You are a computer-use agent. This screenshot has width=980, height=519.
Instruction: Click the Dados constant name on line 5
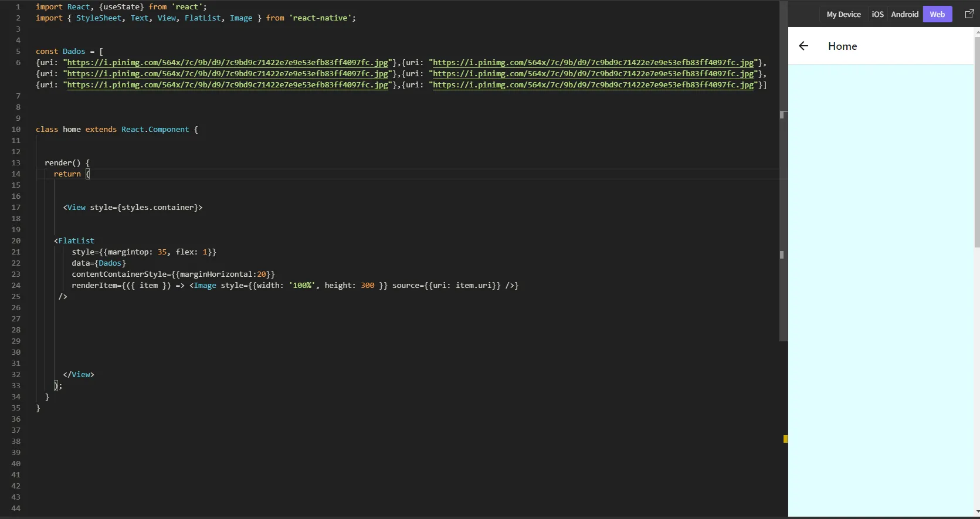click(74, 52)
